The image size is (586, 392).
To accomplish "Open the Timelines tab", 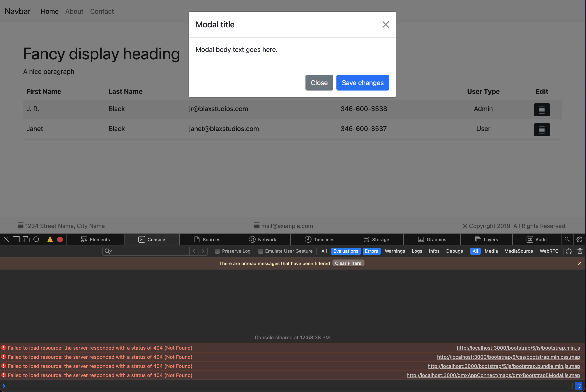I will click(320, 239).
